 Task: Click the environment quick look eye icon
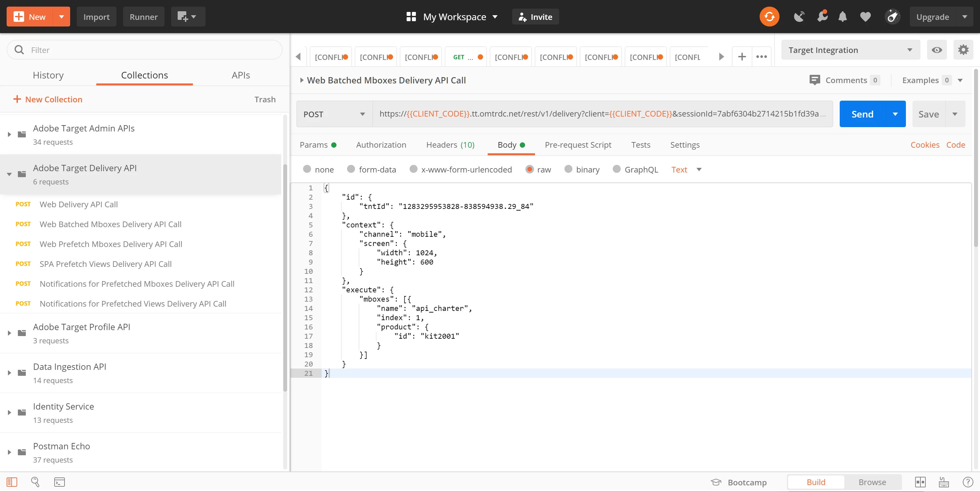point(937,50)
